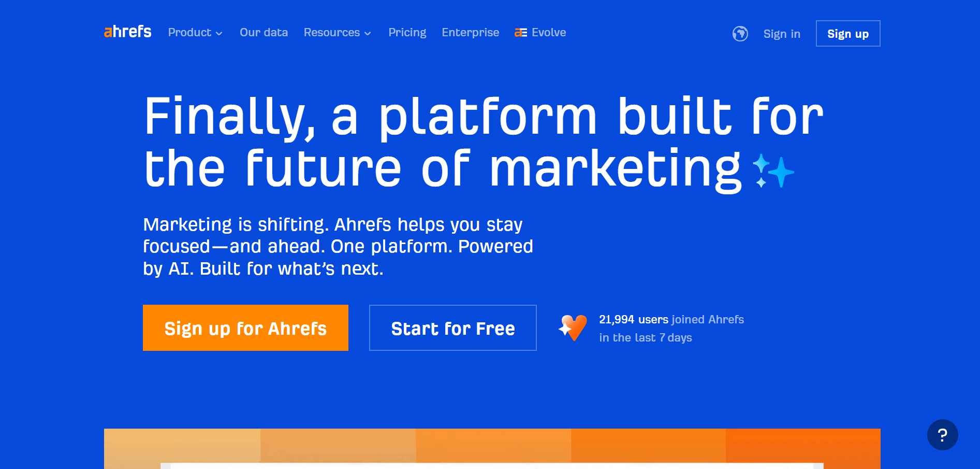Click the ahrefs logo
Viewport: 980px width, 469px height.
[127, 32]
